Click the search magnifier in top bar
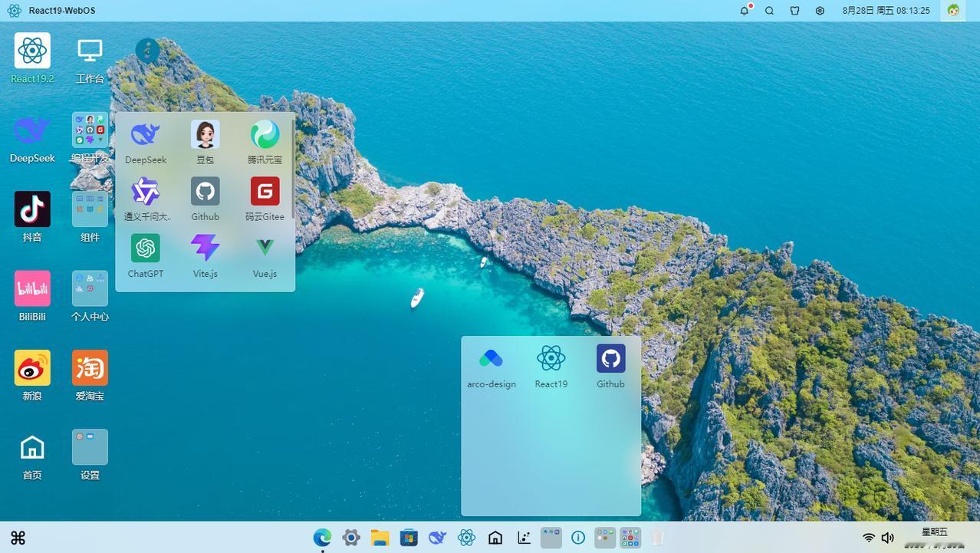The image size is (980, 553). (x=770, y=11)
